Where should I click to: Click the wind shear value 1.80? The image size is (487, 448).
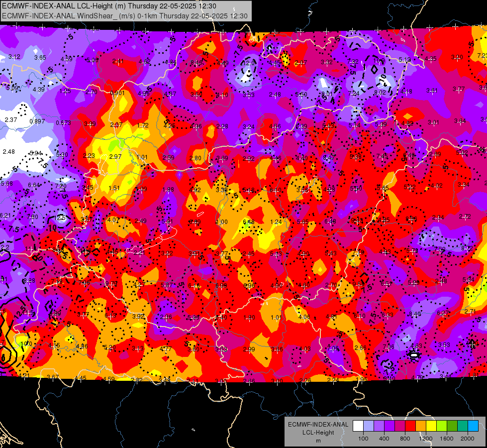click(249, 318)
